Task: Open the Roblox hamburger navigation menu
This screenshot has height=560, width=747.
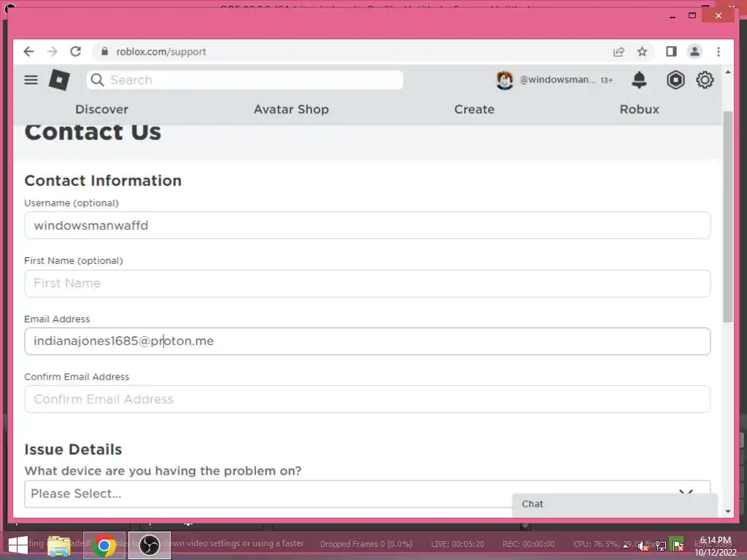Action: 31,80
